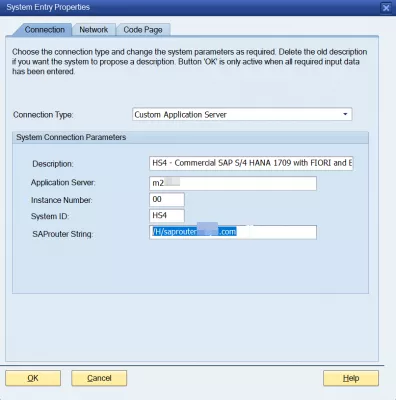Click the Application Server field
The width and height of the screenshot is (396, 400).
click(233, 183)
